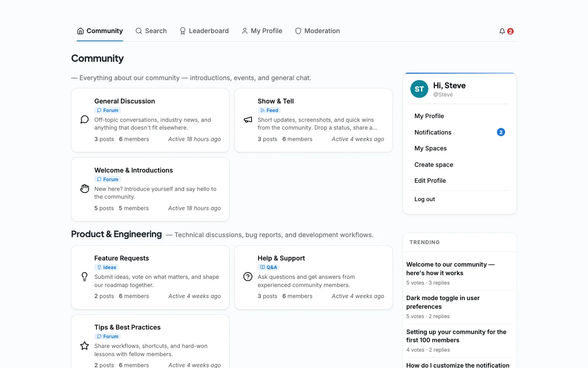Click the home icon beside Community
This screenshot has height=368, width=588.
click(80, 31)
